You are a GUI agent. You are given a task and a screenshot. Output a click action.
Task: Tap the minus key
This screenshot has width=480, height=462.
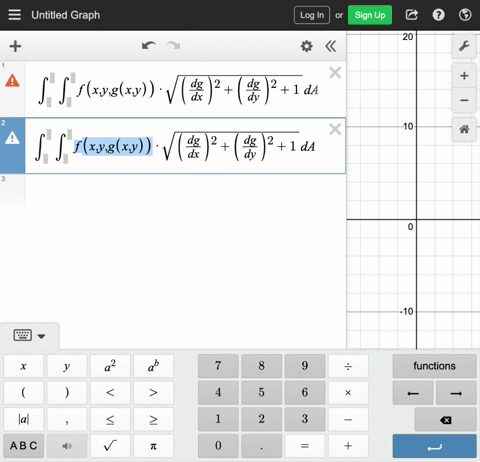point(348,419)
